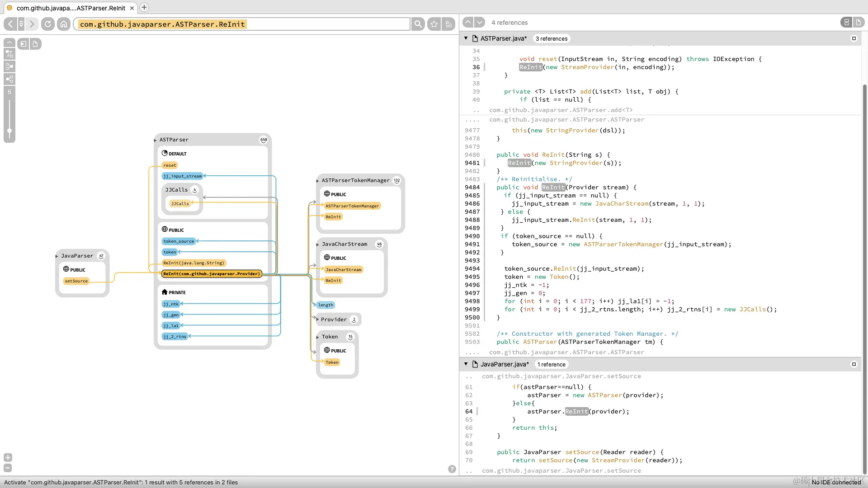Expand the Provider node in graph
This screenshot has width=868, height=488.
pyautogui.click(x=318, y=319)
